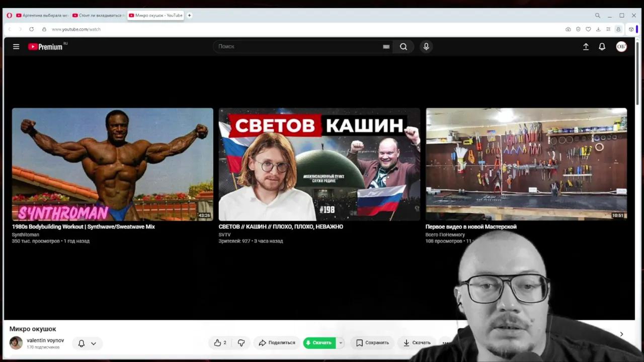Image resolution: width=644 pixels, height=362 pixels.
Task: Switch to the Стоит ли вкладываться tab
Action: click(98, 16)
